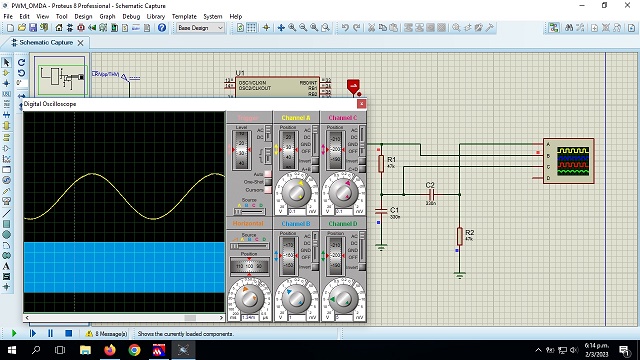Open PCB Layout with the red chip icon
640x360 pixels.
tap(81, 28)
